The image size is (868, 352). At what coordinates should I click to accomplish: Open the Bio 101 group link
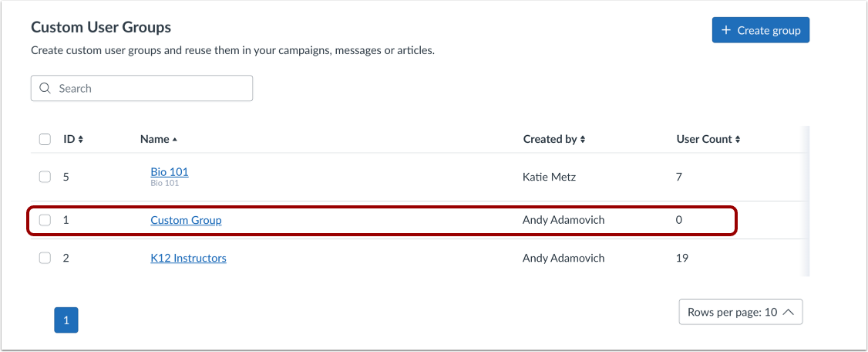[x=170, y=171]
